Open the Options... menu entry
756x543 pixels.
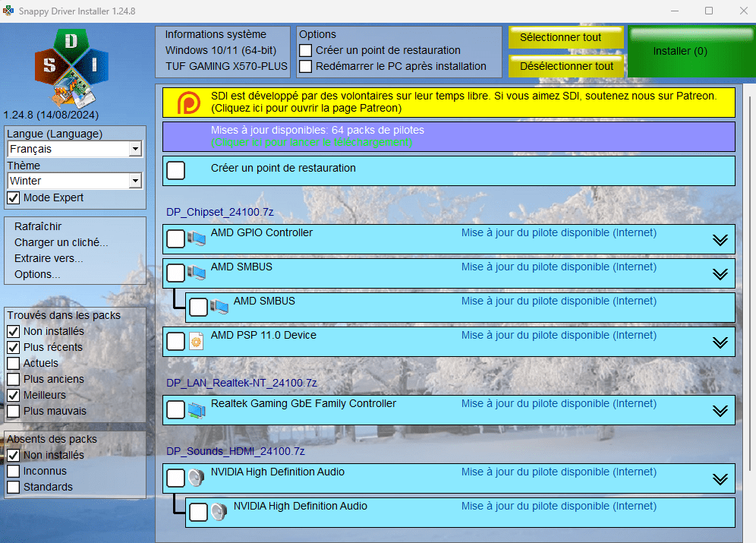[x=37, y=274]
